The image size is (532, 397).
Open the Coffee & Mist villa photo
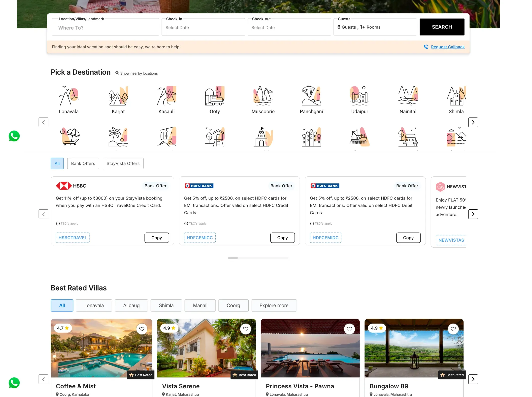[101, 348]
